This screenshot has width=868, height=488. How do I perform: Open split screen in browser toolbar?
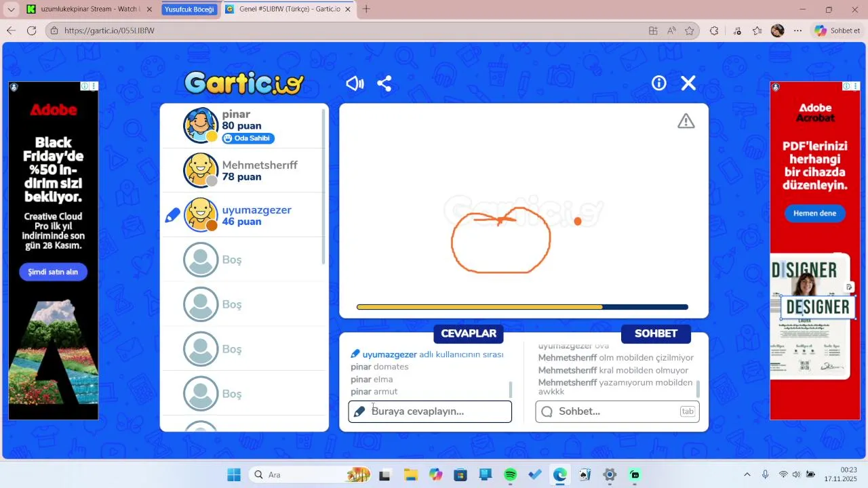[653, 30]
